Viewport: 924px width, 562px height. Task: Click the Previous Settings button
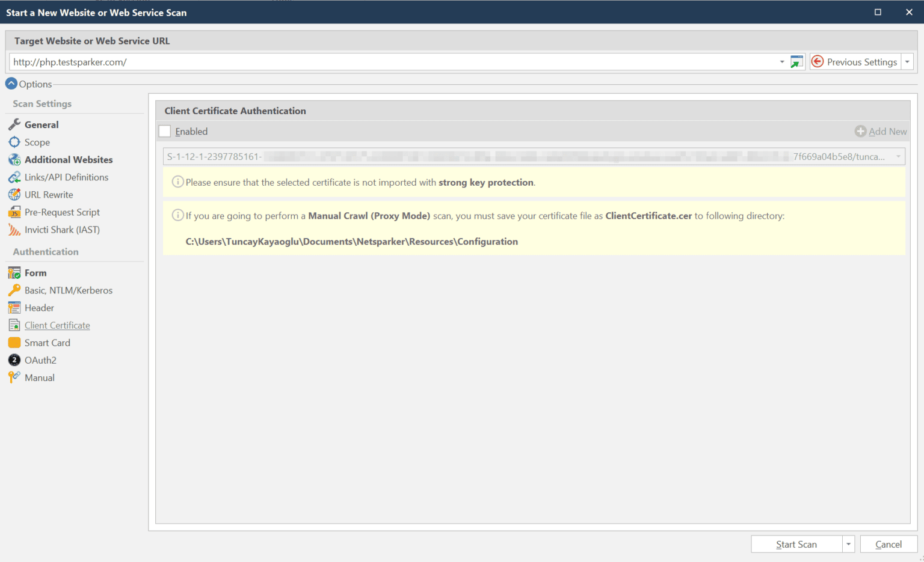855,61
